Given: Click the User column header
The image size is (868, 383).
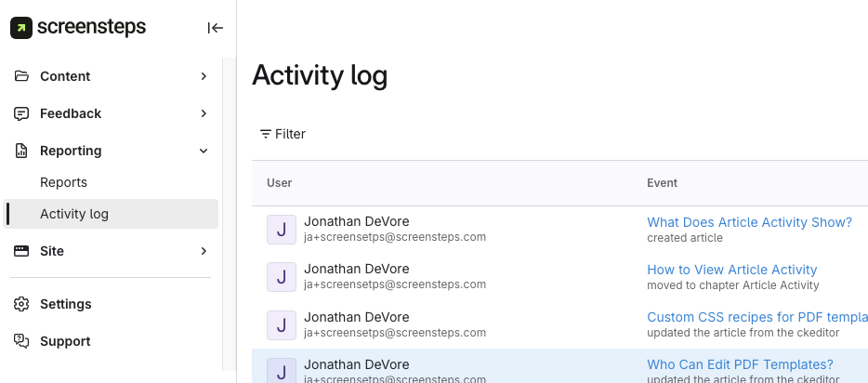Looking at the screenshot, I should [279, 183].
